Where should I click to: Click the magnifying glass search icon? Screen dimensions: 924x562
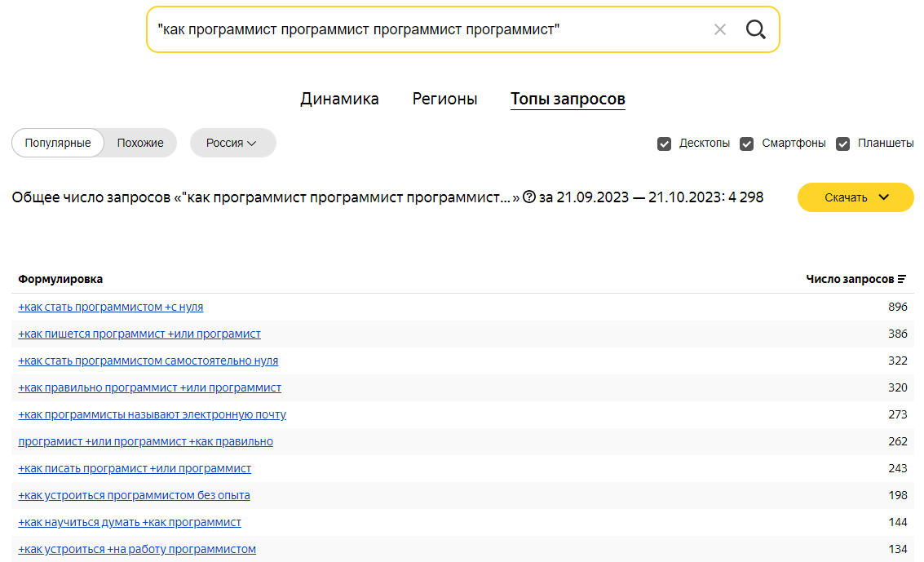coord(755,30)
